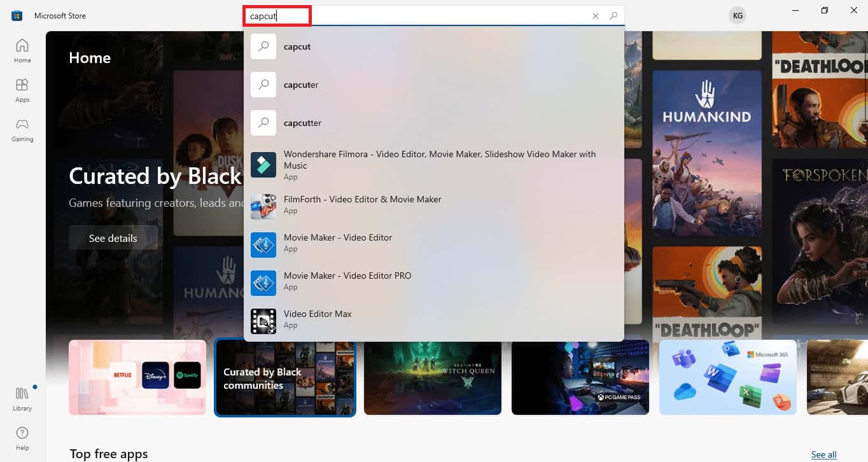Open the Library in sidebar
This screenshot has height=462, width=868.
pyautogui.click(x=22, y=399)
